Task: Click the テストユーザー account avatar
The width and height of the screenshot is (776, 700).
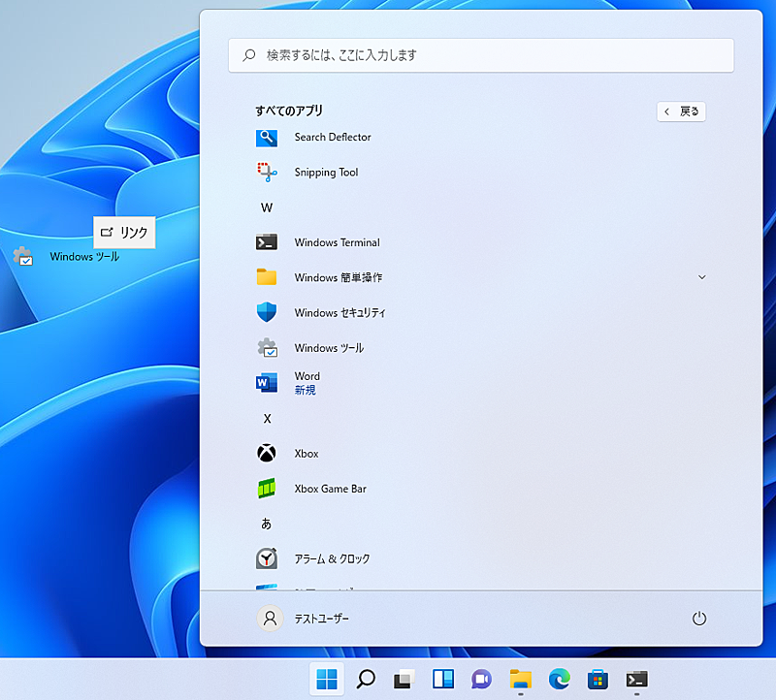Action: pyautogui.click(x=270, y=619)
